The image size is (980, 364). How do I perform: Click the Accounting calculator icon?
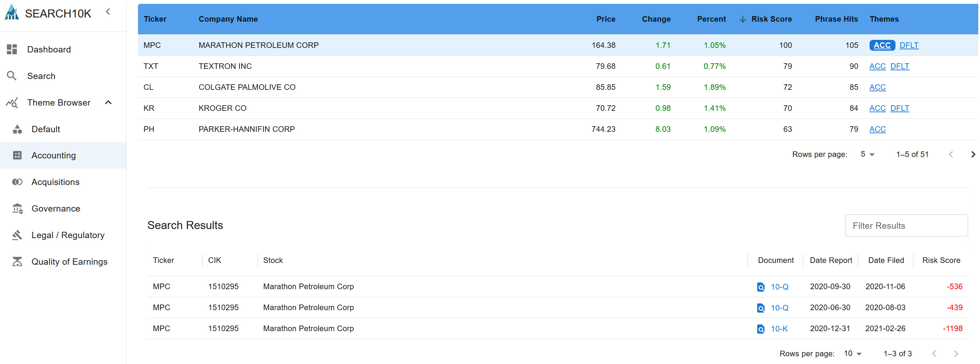[x=17, y=155]
